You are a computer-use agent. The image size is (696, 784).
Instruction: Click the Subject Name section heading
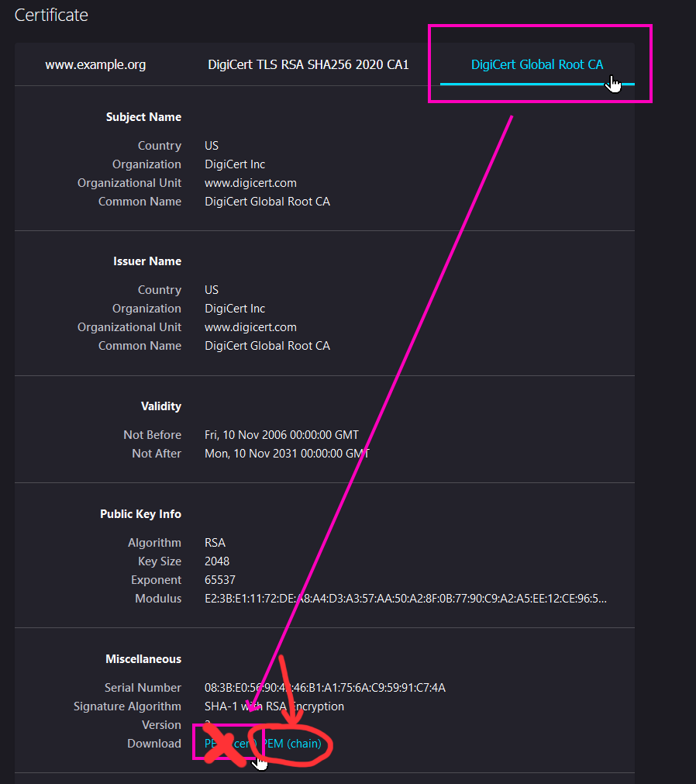143,117
